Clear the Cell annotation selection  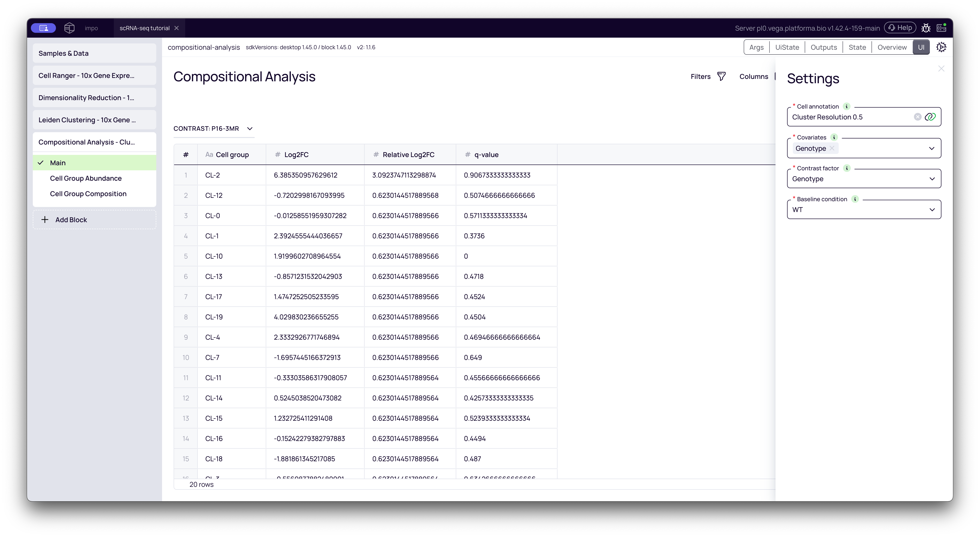tap(918, 117)
